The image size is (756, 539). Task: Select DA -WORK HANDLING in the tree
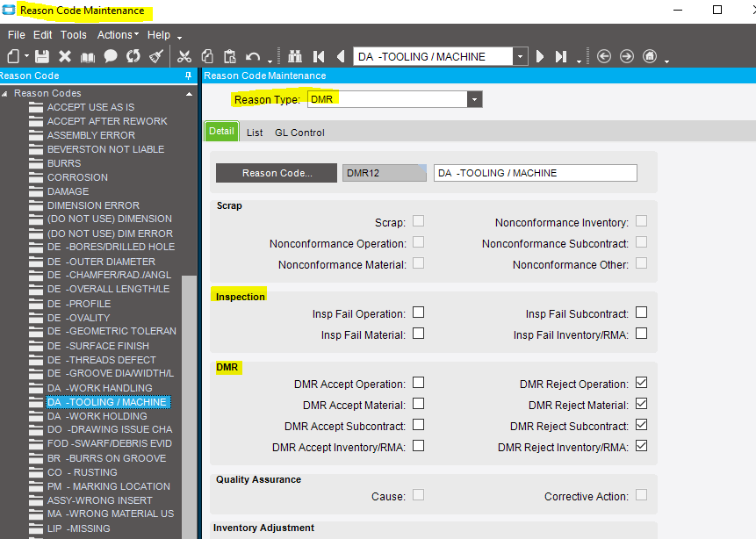[x=100, y=388]
